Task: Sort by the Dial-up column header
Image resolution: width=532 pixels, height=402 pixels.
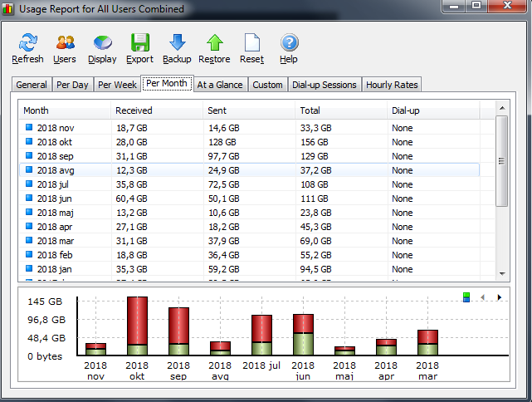Action: point(433,110)
